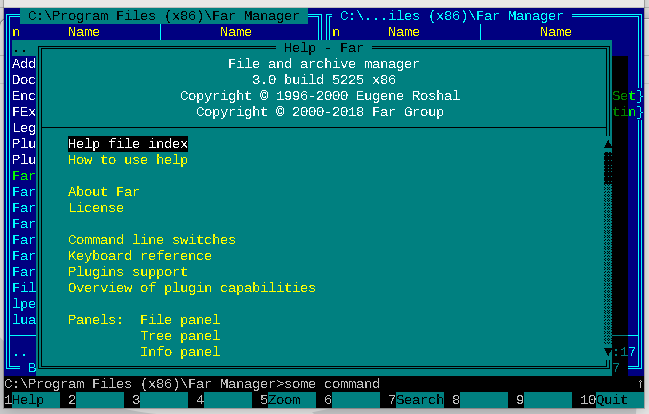
Task: Select the 'lpe' entry in left panel
Action: click(24, 303)
